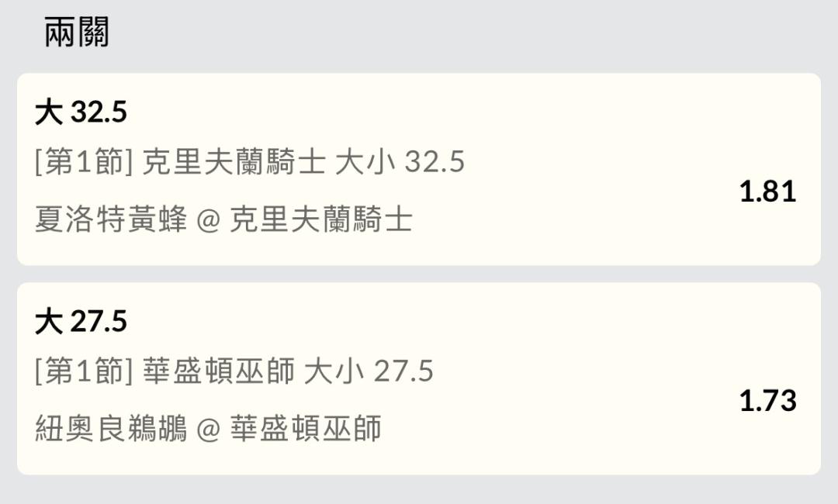Screen dimensions: 838x504
Task: Select the 大 27.5 pick title
Action: 81,322
